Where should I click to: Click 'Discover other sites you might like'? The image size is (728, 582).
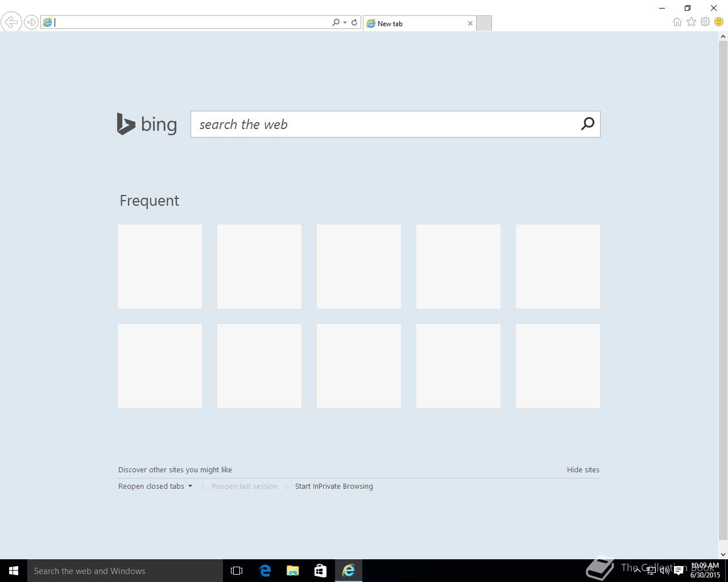coord(175,469)
